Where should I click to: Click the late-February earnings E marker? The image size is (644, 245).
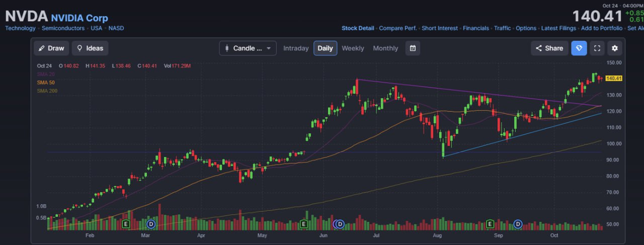pyautogui.click(x=126, y=223)
